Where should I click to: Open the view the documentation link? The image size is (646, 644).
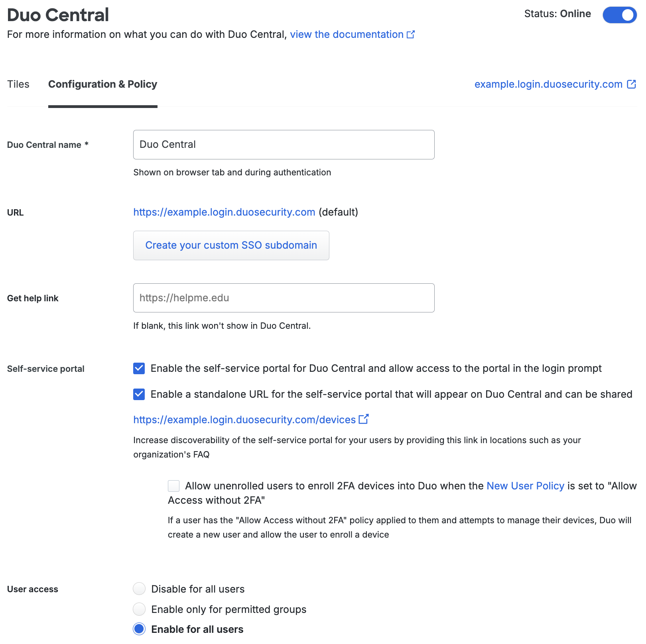(x=347, y=35)
